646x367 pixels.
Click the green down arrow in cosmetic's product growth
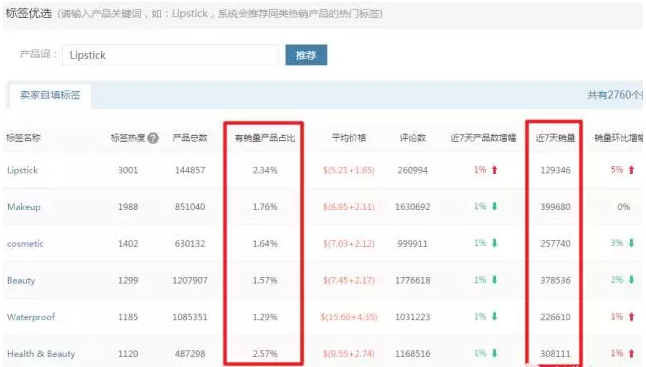494,243
